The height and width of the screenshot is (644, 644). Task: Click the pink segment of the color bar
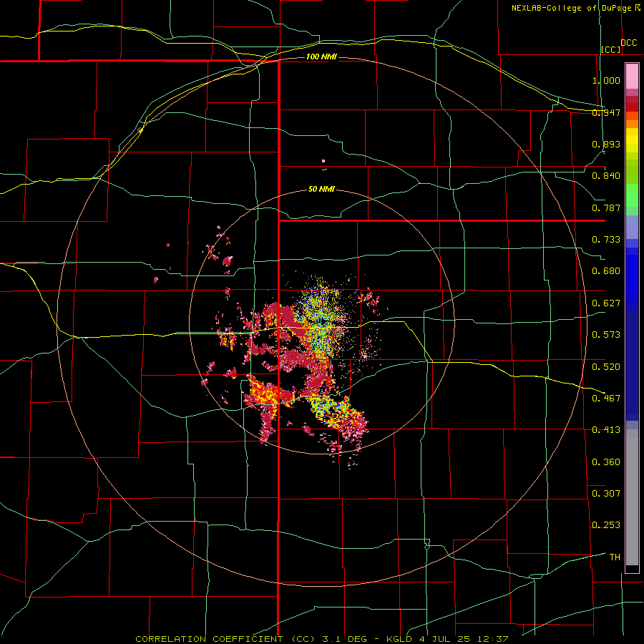[x=632, y=77]
